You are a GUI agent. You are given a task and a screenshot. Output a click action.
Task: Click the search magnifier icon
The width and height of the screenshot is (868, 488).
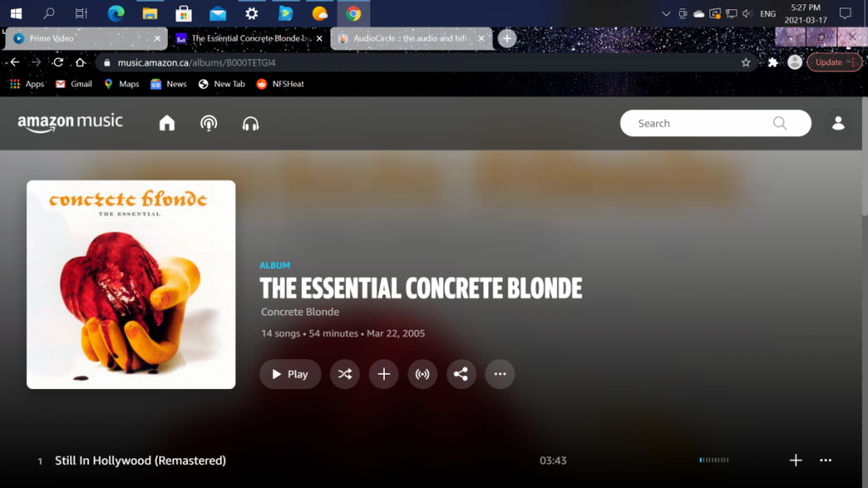tap(780, 123)
